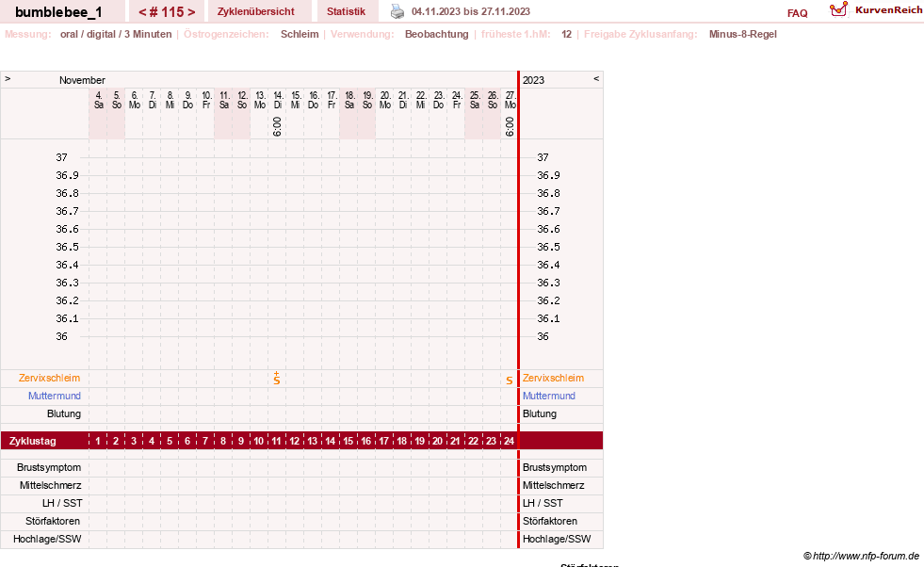Expand chart with left-side > arrow
The width and height of the screenshot is (924, 567).
click(8, 79)
